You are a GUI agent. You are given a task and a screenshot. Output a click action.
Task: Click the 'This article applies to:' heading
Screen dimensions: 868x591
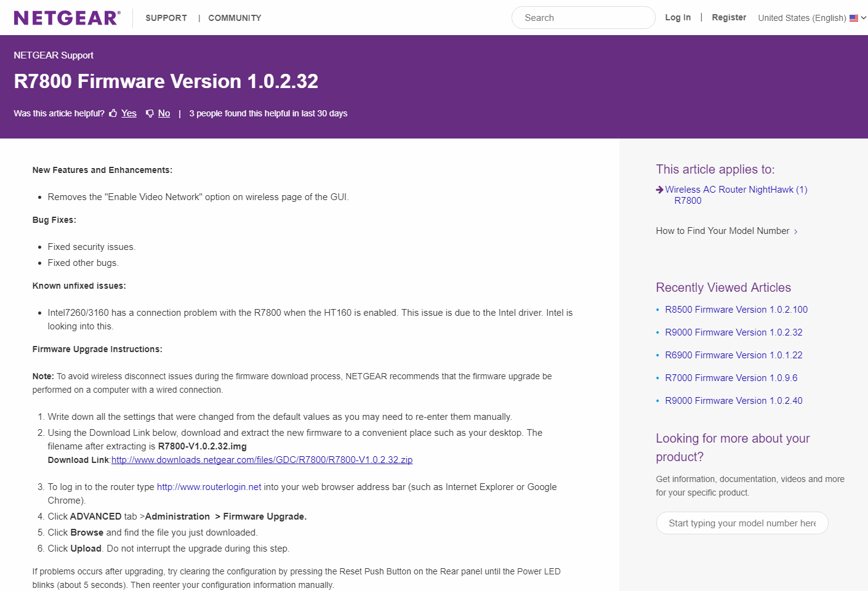click(x=715, y=169)
